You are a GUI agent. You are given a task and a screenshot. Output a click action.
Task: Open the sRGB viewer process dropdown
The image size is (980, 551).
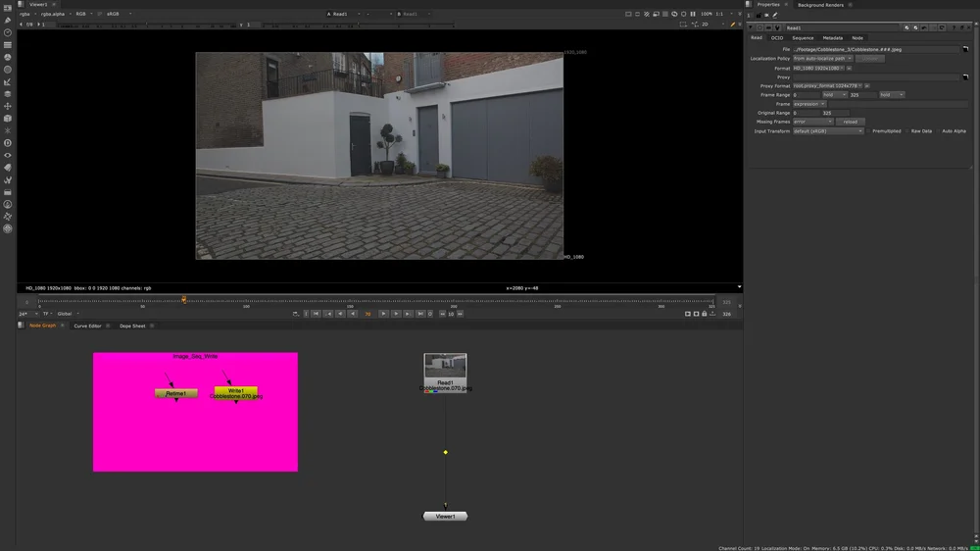coord(119,14)
